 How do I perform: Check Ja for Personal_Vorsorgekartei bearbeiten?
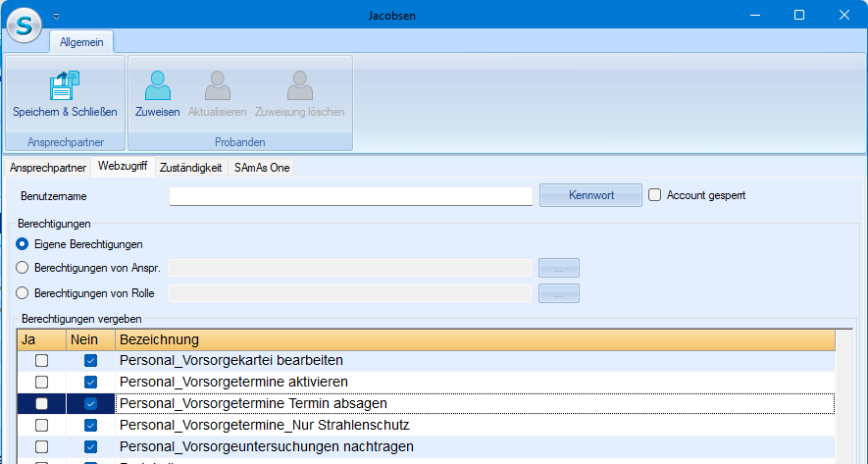(x=41, y=361)
